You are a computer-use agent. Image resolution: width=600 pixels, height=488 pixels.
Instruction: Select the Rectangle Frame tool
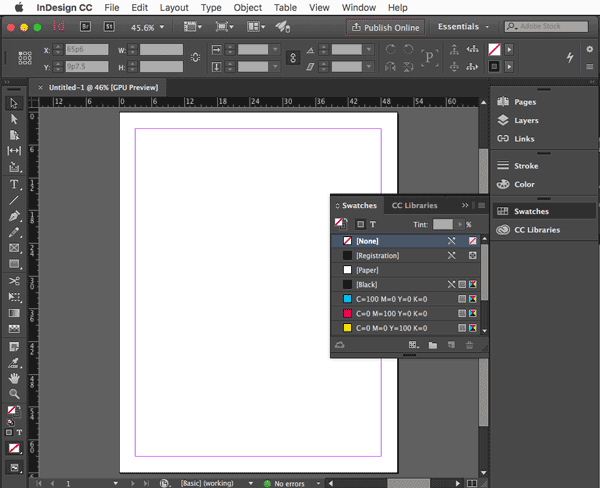coord(14,248)
